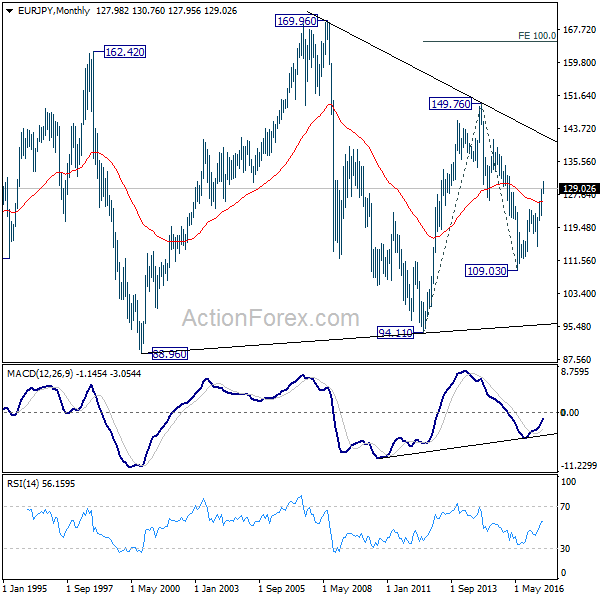This screenshot has width=600, height=600.
Task: Click the 169.960 high price label
Action: tap(297, 21)
